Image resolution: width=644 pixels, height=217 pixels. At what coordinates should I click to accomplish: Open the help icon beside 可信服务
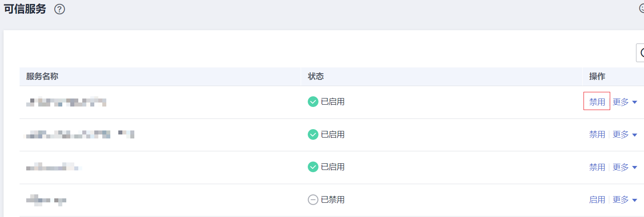point(60,9)
